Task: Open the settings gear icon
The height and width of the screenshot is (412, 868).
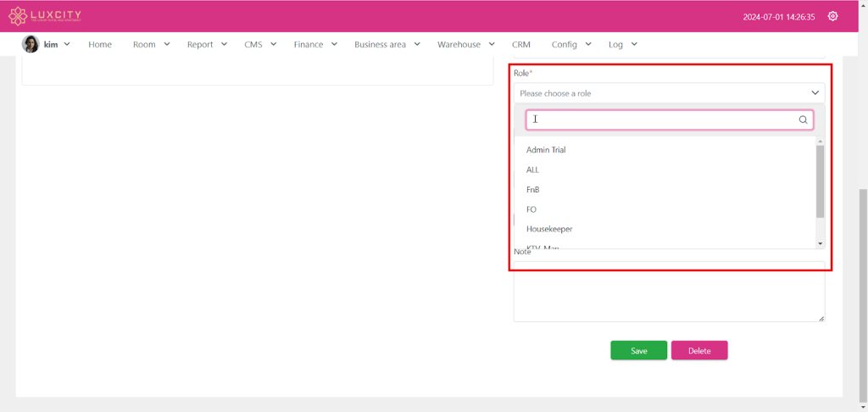Action: coord(832,16)
